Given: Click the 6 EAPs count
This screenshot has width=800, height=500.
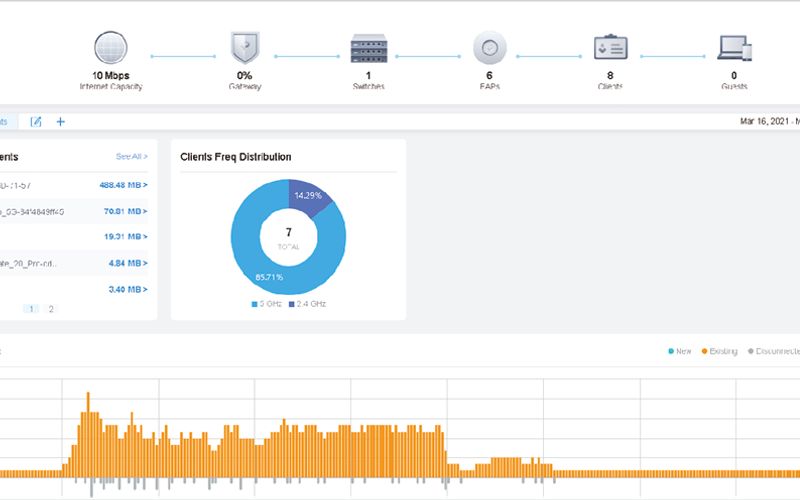Looking at the screenshot, I should [x=489, y=76].
